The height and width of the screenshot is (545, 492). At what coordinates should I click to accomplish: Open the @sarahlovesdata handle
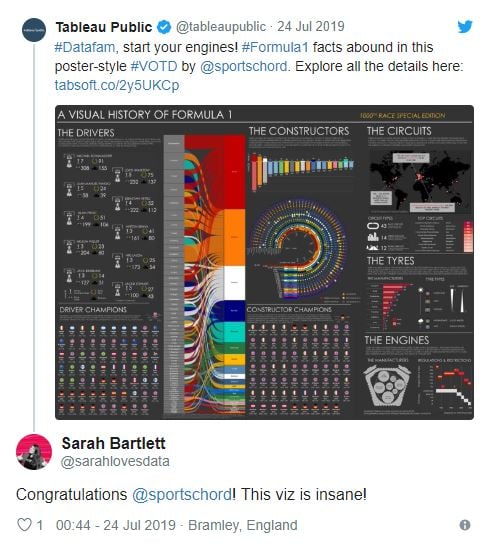click(115, 462)
